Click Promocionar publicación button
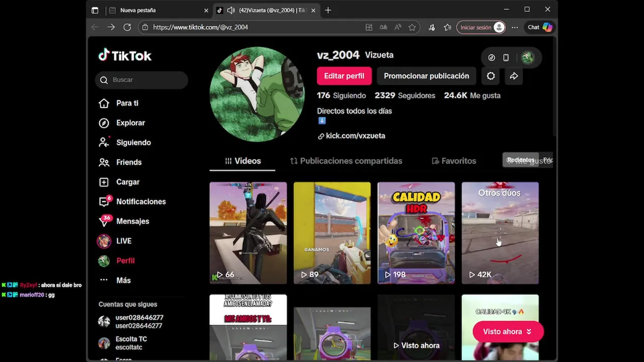The width and height of the screenshot is (644, 362). point(426,76)
